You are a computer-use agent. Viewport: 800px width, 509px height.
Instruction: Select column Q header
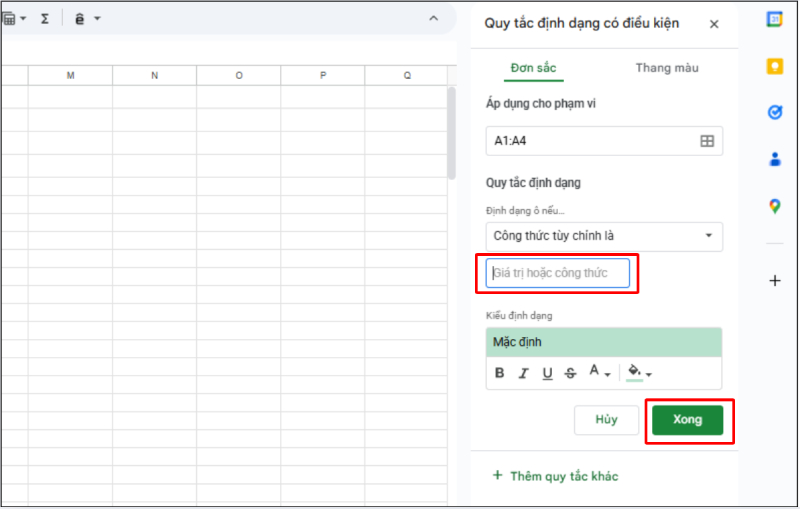point(407,75)
